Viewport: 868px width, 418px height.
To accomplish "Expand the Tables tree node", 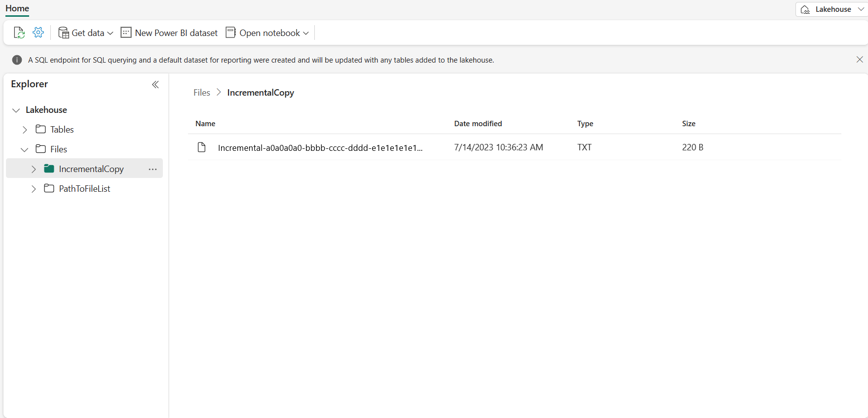I will 25,130.
